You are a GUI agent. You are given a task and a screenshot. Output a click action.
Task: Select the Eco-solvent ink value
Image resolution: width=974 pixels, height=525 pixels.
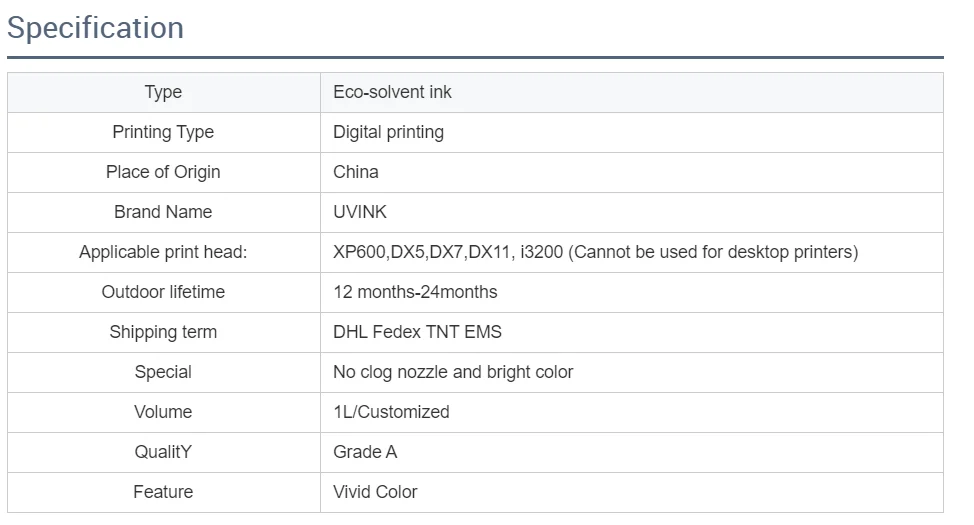click(392, 92)
